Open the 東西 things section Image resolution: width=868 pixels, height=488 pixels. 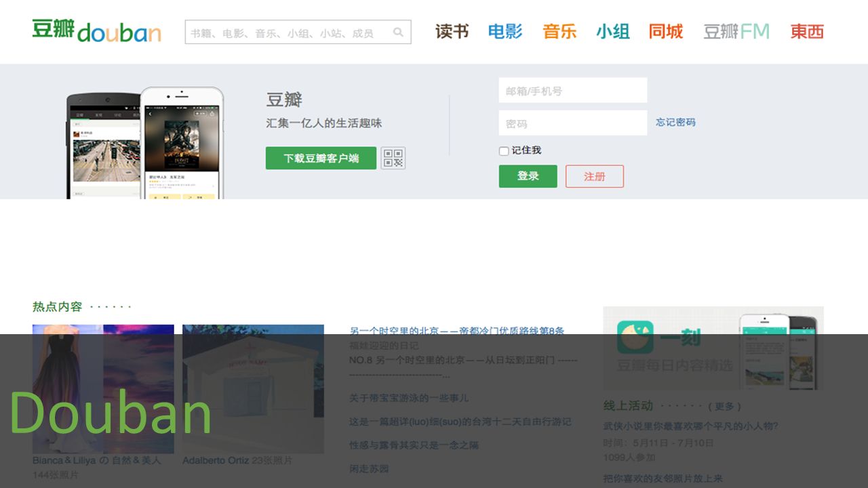[807, 31]
